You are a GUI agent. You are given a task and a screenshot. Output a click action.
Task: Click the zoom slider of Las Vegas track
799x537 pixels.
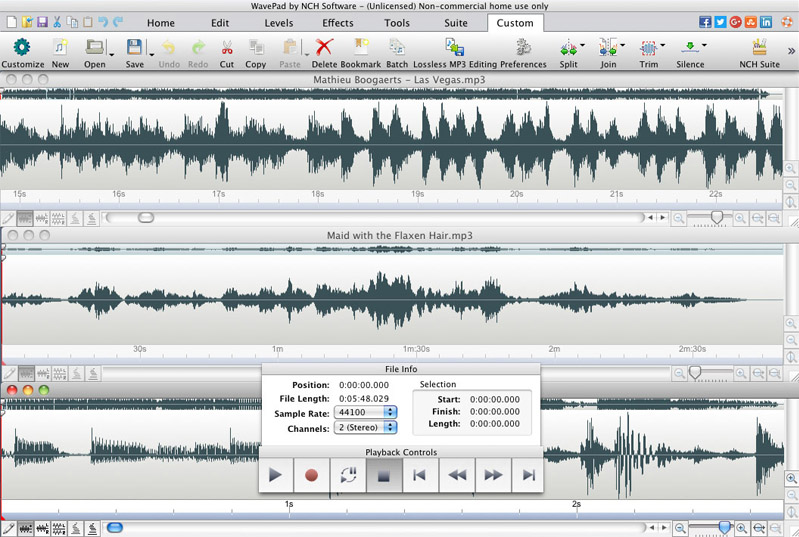716,218
